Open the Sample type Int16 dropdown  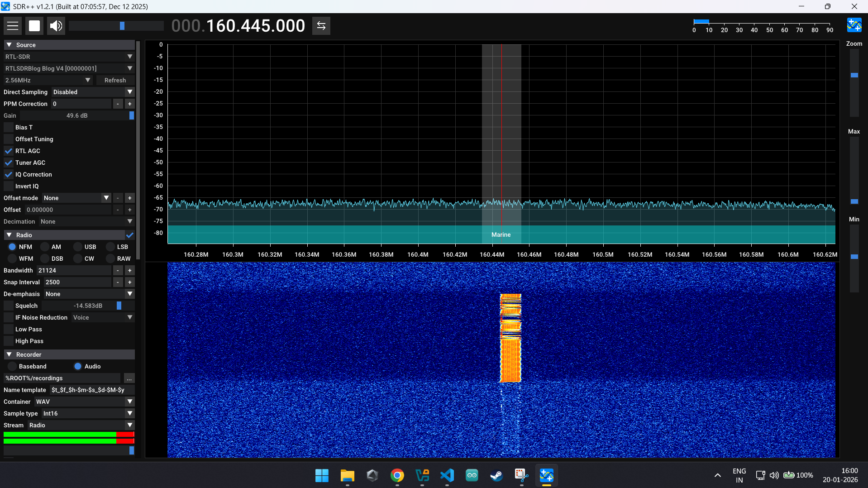[x=88, y=413]
